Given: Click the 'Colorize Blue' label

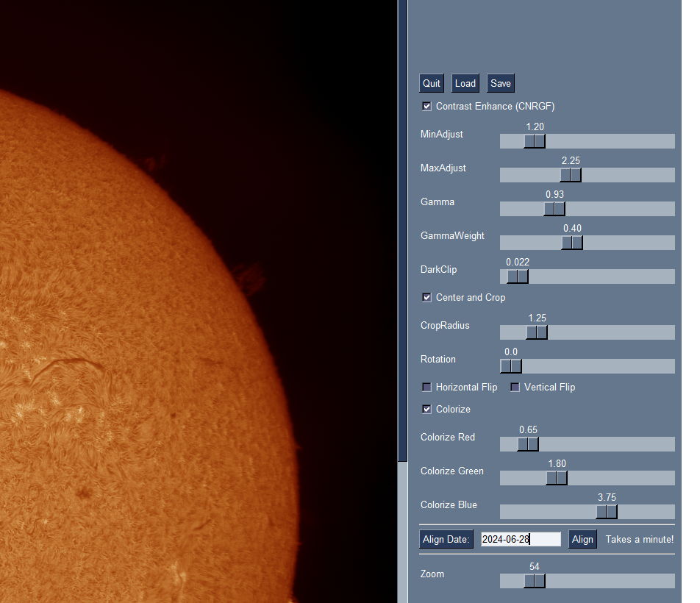Looking at the screenshot, I should (x=449, y=504).
